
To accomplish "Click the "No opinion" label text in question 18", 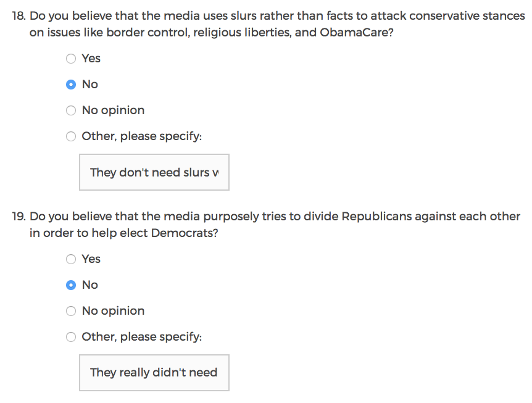I will 113,110.
